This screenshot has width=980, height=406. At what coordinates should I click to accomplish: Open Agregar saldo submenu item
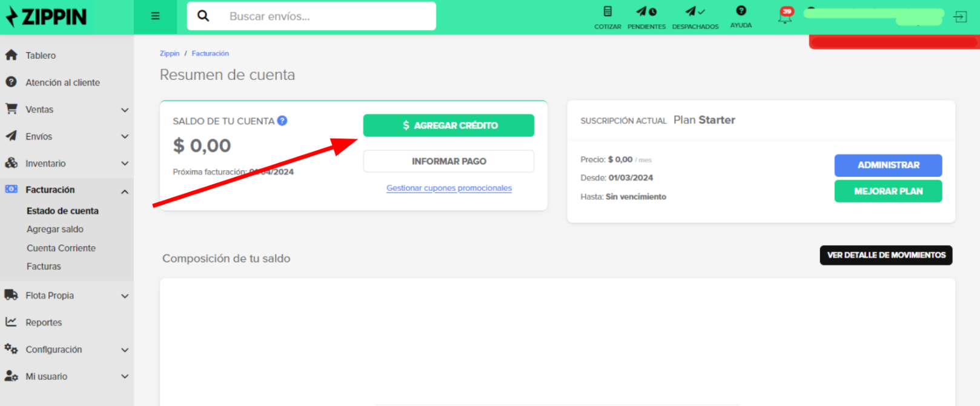[x=55, y=229]
